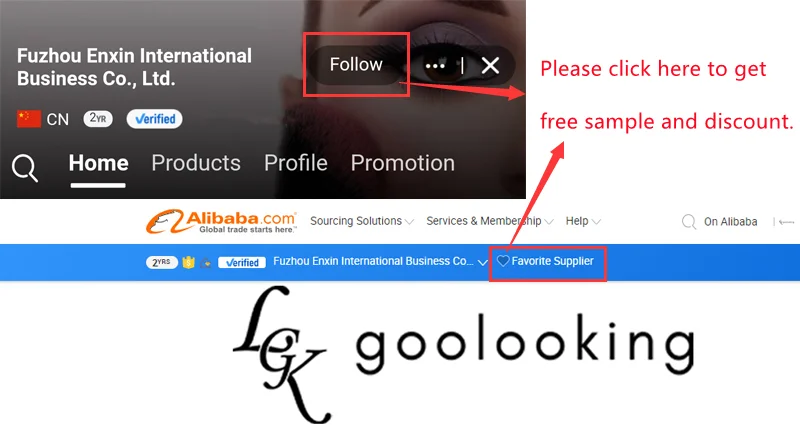This screenshot has height=425, width=800.
Task: Open the Promotion tab
Action: pyautogui.click(x=403, y=163)
